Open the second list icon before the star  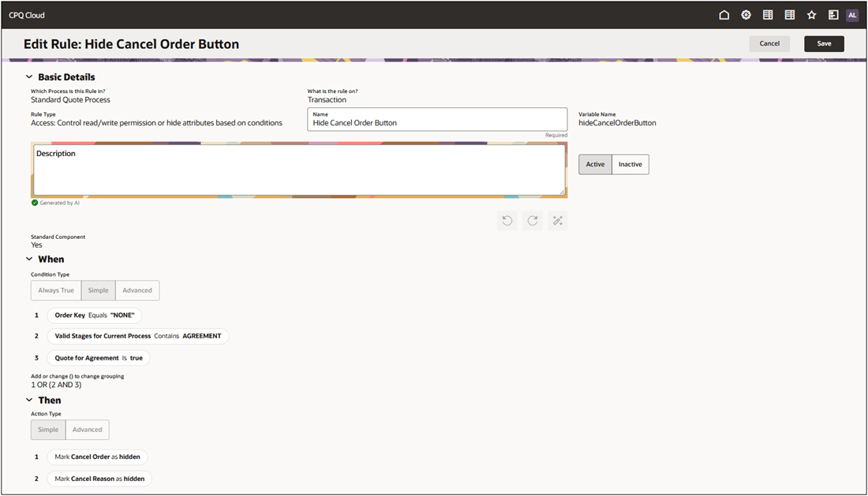[789, 15]
